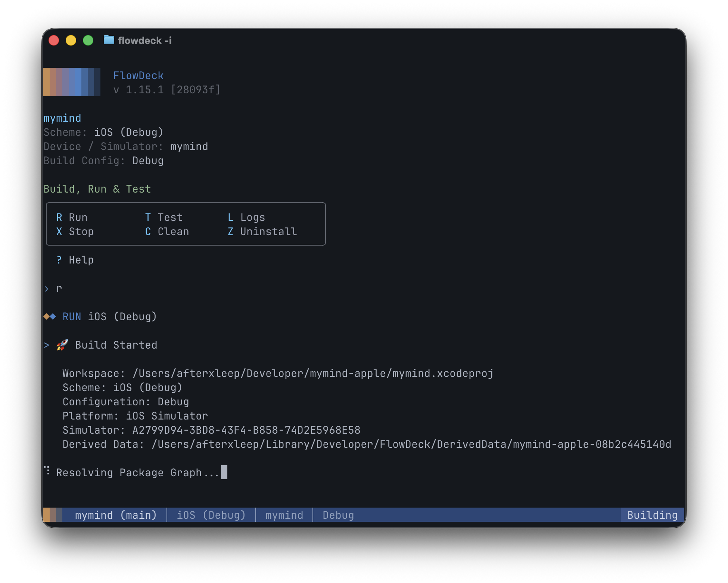Screen dimensions: 728x583
Task: Select the X Stop command
Action: (x=75, y=232)
